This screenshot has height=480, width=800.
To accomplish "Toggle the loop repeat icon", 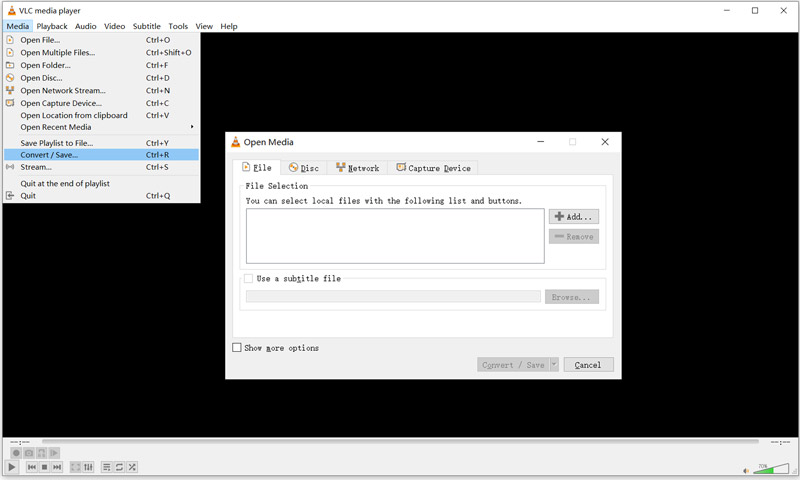I will pyautogui.click(x=119, y=467).
